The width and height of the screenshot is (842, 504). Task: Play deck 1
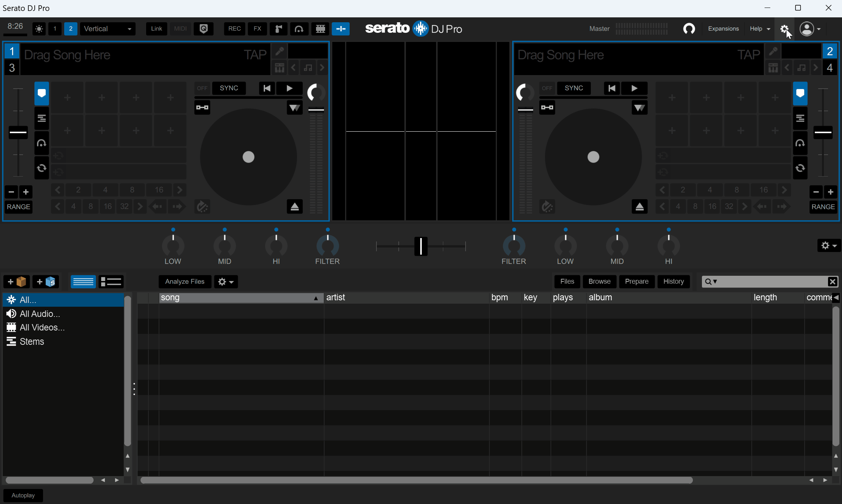(x=289, y=88)
